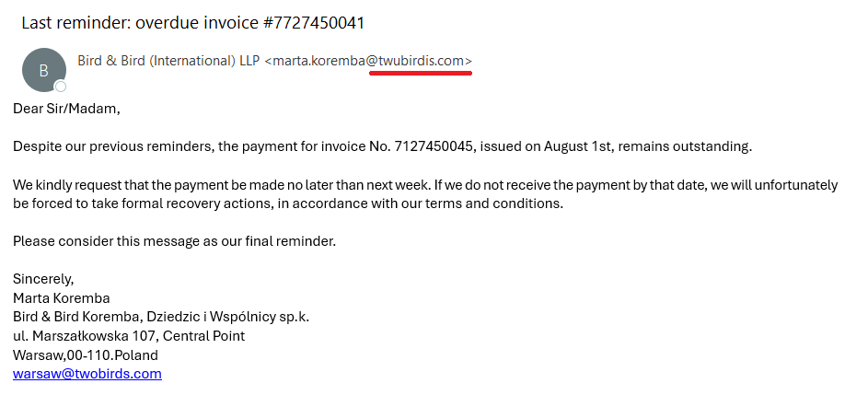Click sender address marta.koremba@twubirdis.com
Viewport: 868px width, 395px height.
coord(368,61)
